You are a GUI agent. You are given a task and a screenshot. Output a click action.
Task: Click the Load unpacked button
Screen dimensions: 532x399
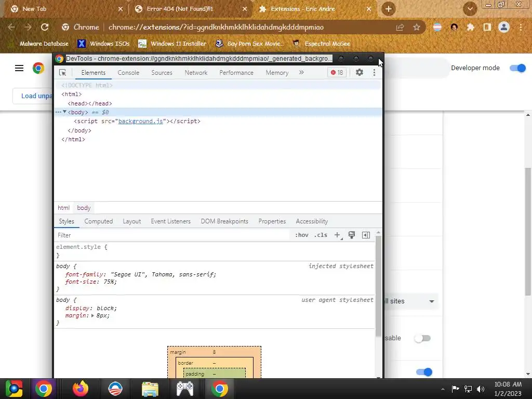[33, 96]
